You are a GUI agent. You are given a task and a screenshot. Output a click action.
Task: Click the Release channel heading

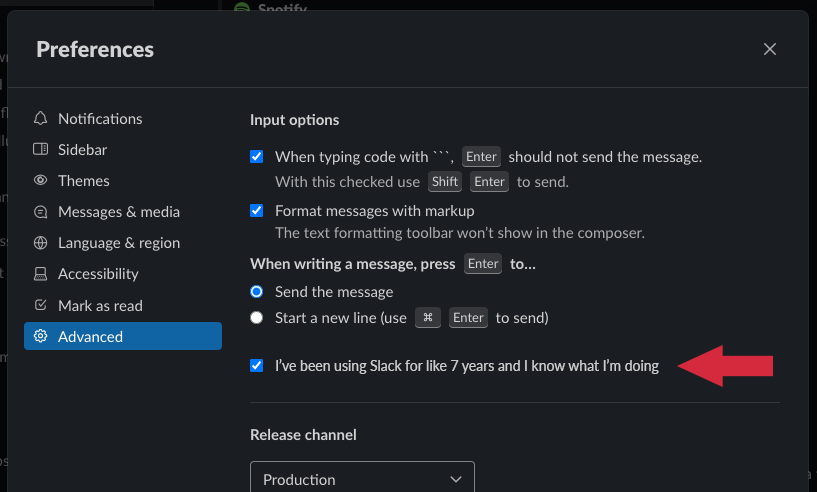303,435
